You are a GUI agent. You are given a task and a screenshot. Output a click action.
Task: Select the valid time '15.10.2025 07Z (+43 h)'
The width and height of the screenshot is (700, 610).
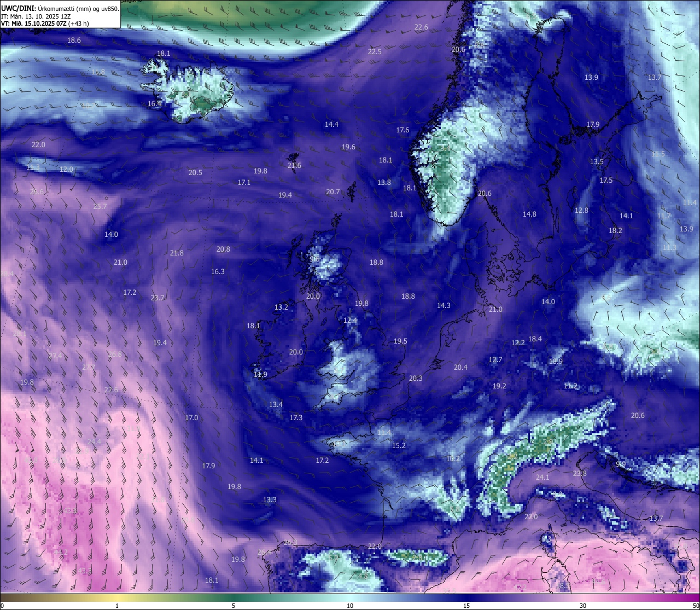(57, 24)
